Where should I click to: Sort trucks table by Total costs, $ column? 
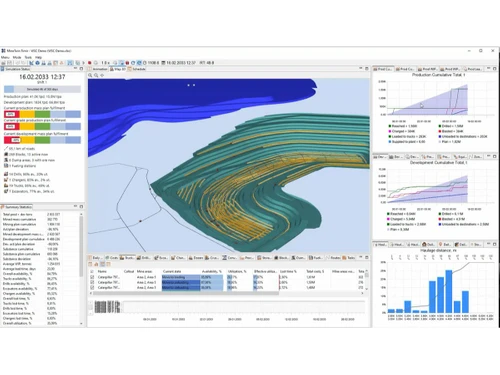[x=315, y=271]
